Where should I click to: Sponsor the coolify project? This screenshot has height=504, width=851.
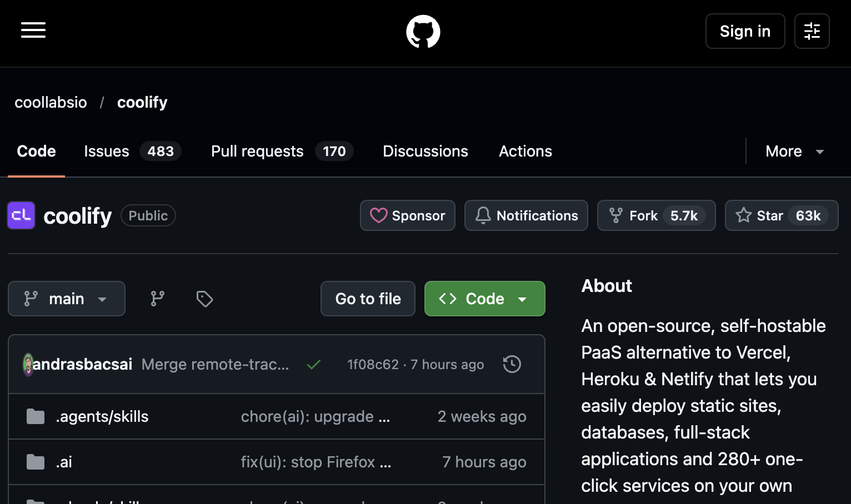pos(408,215)
